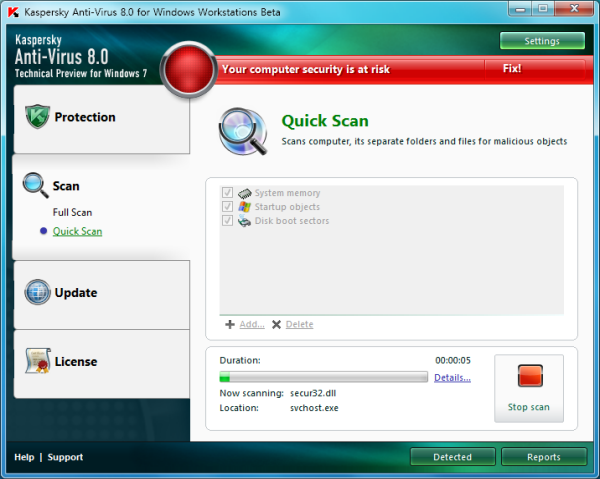Open the Update section
Image resolution: width=600 pixels, height=479 pixels.
click(x=101, y=295)
